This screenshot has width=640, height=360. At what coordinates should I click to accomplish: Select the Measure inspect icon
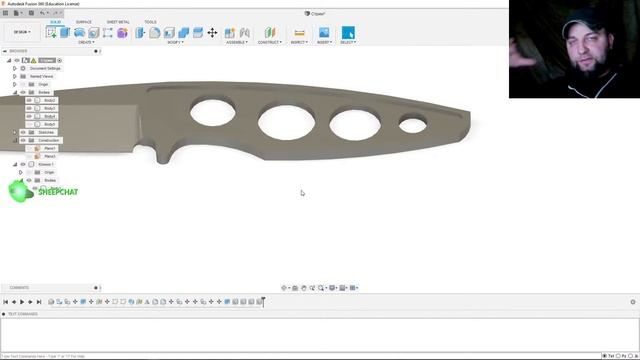(x=299, y=33)
